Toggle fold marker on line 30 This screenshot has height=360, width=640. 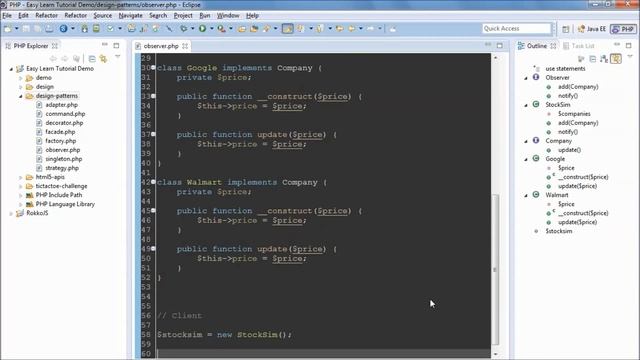click(153, 67)
